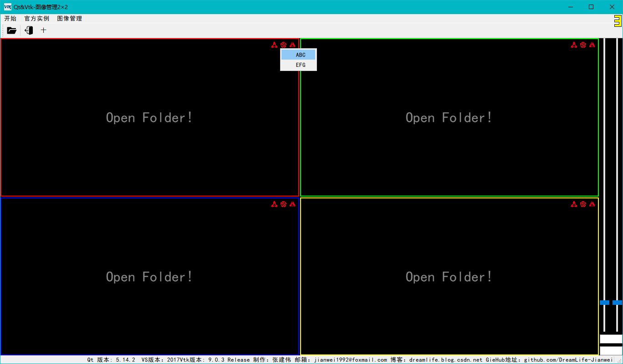Click the blue-bordered viewport's Open Folder! text
This screenshot has height=364, width=623.
coord(149,277)
